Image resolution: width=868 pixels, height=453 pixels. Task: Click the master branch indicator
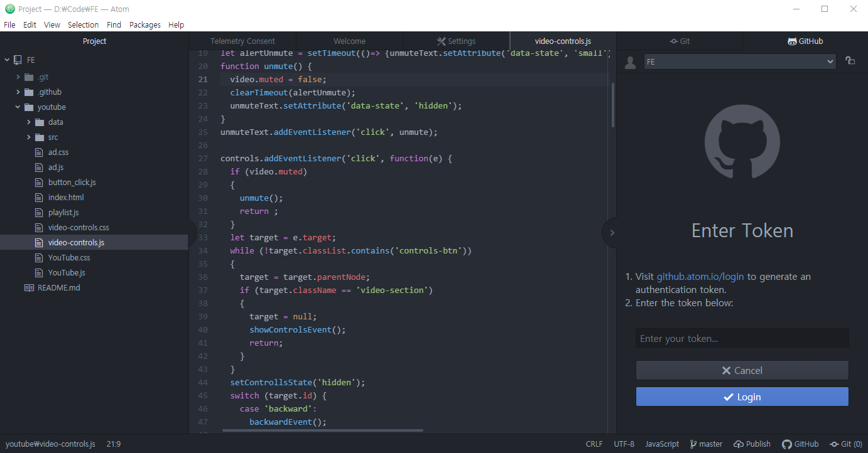(x=706, y=444)
